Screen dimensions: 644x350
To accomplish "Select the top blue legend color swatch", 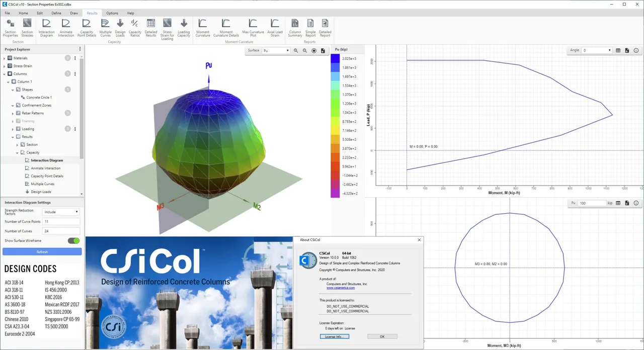I will [x=335, y=58].
